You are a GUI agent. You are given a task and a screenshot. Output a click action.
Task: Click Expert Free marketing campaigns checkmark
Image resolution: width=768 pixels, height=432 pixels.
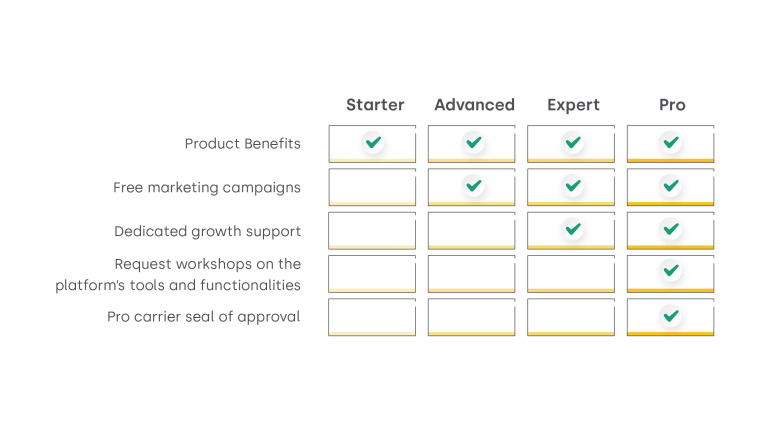click(572, 186)
